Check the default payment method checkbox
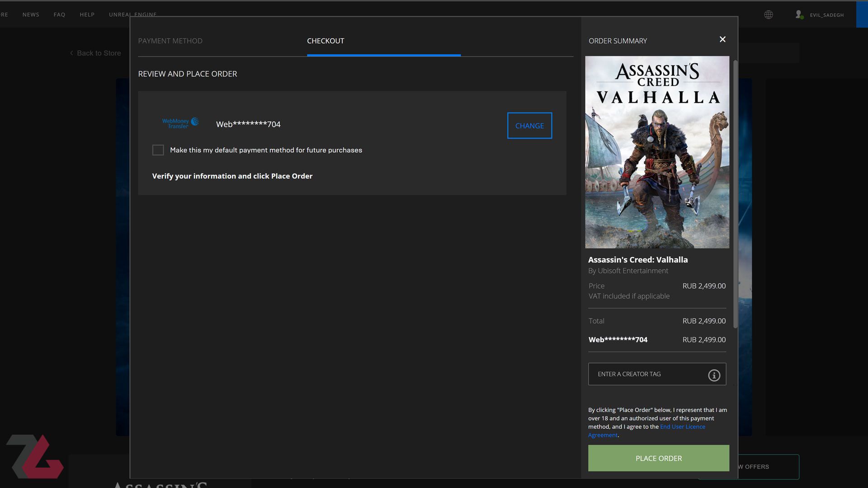Screen dimensions: 868x488 point(158,150)
